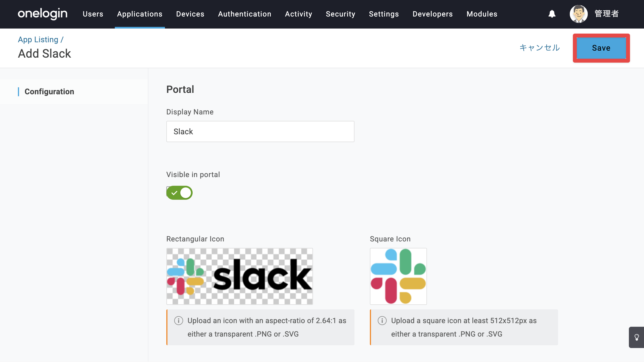Click the info icon under Rectangular Icon
644x362 pixels.
(x=179, y=321)
